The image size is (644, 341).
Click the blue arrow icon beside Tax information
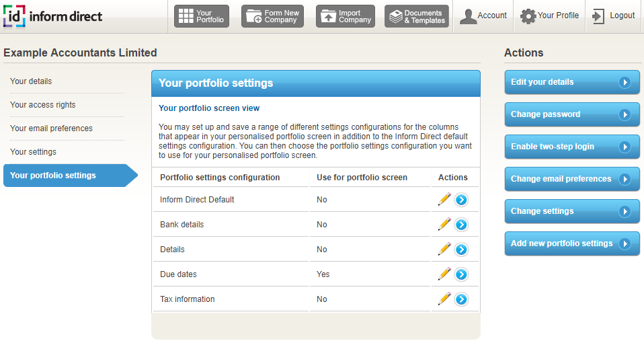461,299
